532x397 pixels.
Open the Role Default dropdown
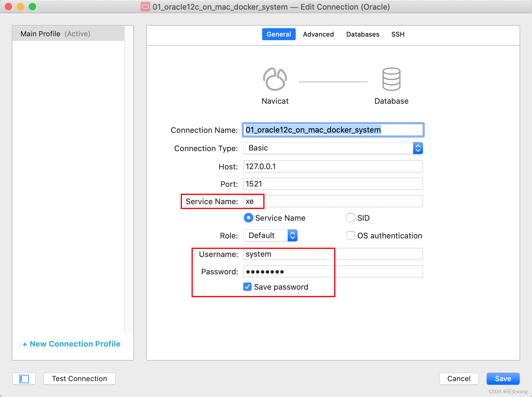(x=270, y=235)
